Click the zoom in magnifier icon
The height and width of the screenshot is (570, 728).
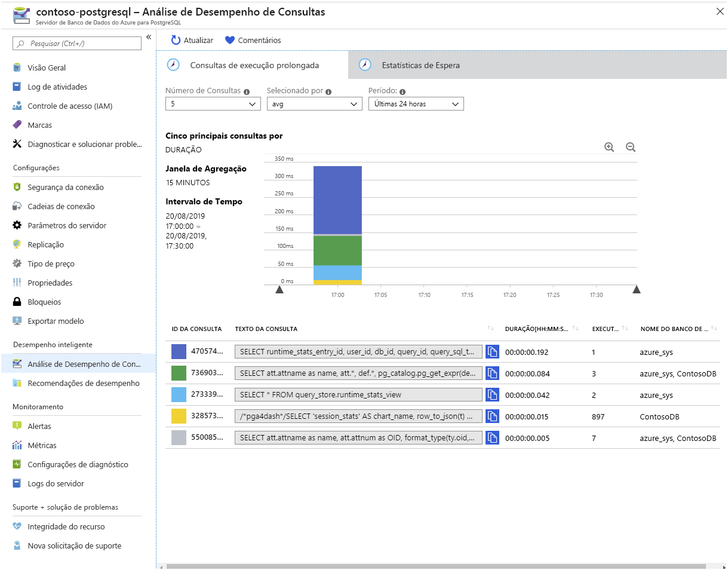tap(609, 147)
